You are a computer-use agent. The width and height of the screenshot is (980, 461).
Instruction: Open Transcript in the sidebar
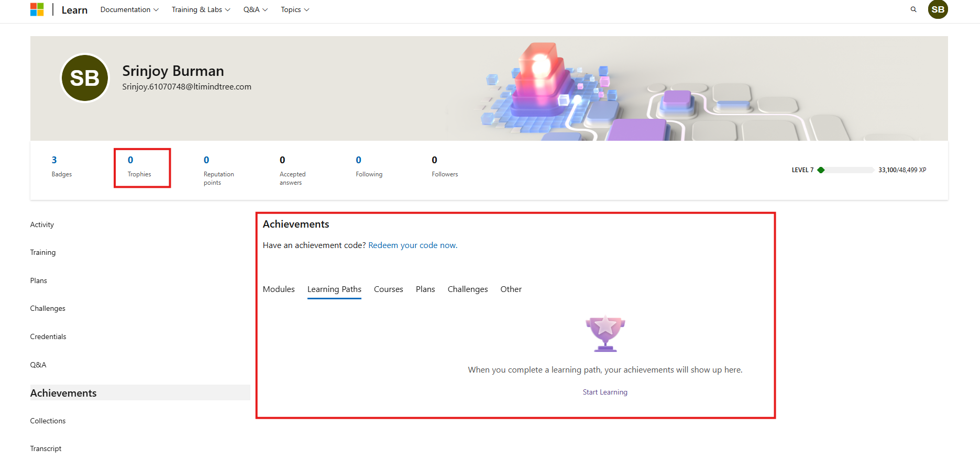[46, 448]
